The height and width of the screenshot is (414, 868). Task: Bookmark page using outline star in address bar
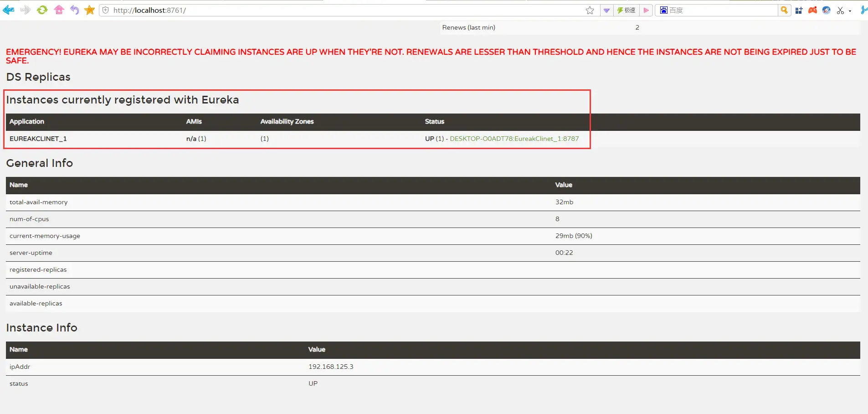click(590, 10)
